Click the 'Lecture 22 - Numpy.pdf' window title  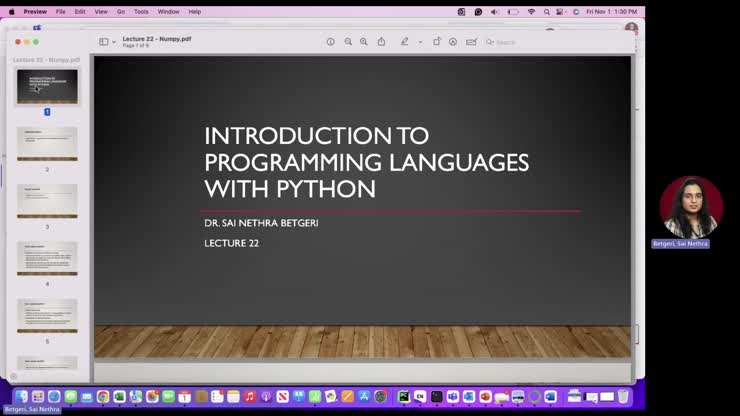(157, 39)
